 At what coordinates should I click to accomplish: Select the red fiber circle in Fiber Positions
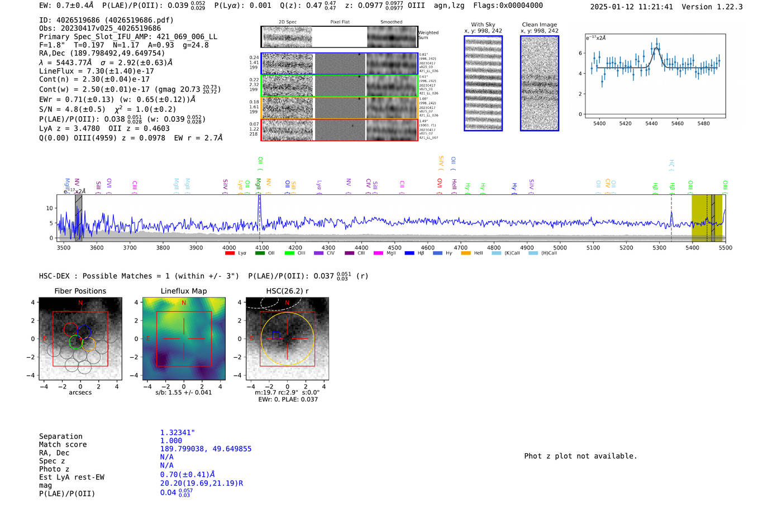pos(70,329)
